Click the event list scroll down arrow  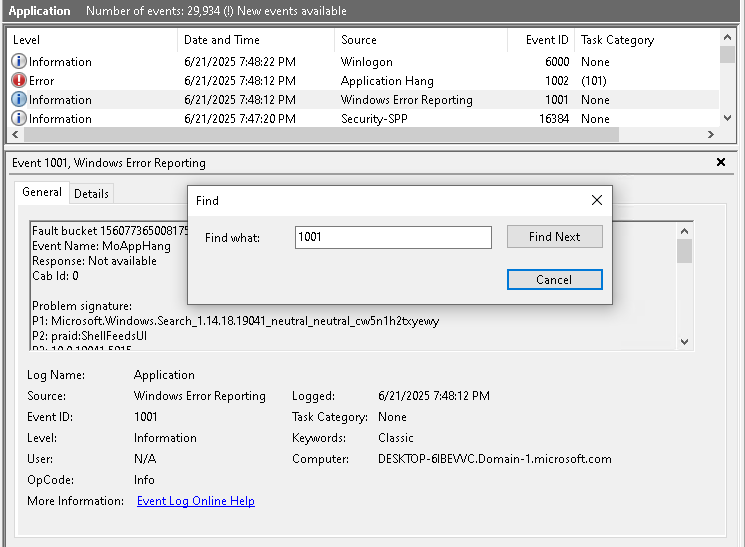click(727, 118)
